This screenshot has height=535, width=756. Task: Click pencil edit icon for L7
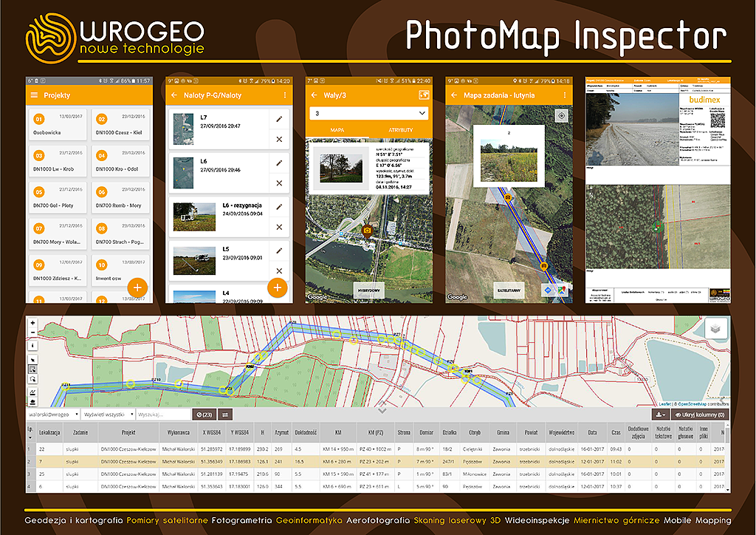(x=279, y=118)
